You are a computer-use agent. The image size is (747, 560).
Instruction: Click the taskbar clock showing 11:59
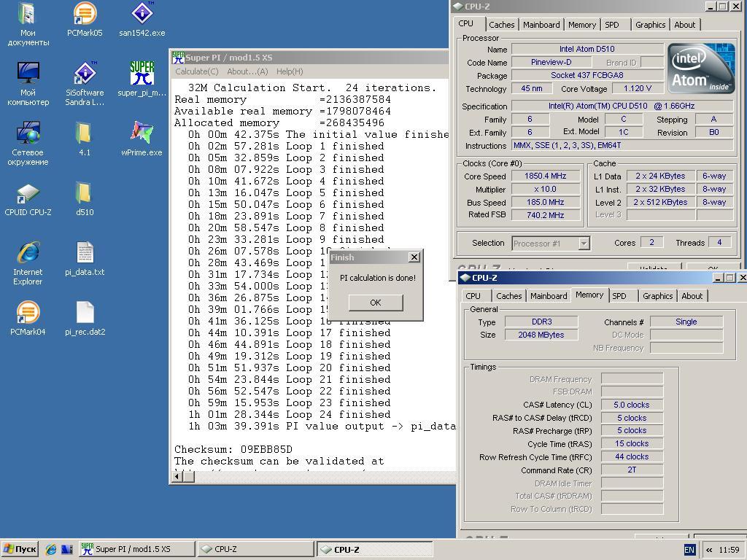tap(729, 550)
